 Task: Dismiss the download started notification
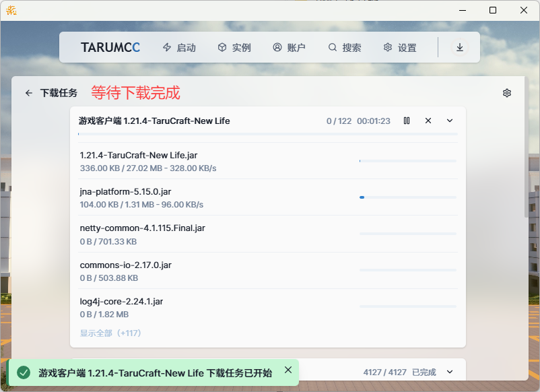288,370
